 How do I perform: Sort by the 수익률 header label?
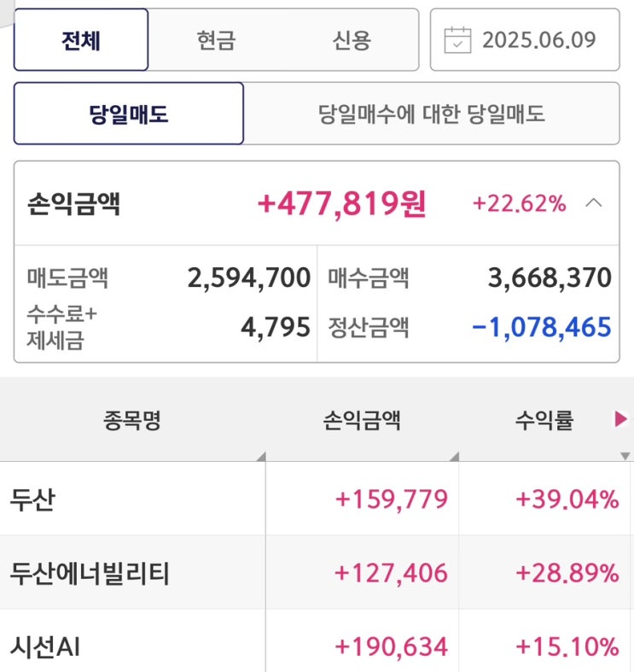(x=544, y=419)
